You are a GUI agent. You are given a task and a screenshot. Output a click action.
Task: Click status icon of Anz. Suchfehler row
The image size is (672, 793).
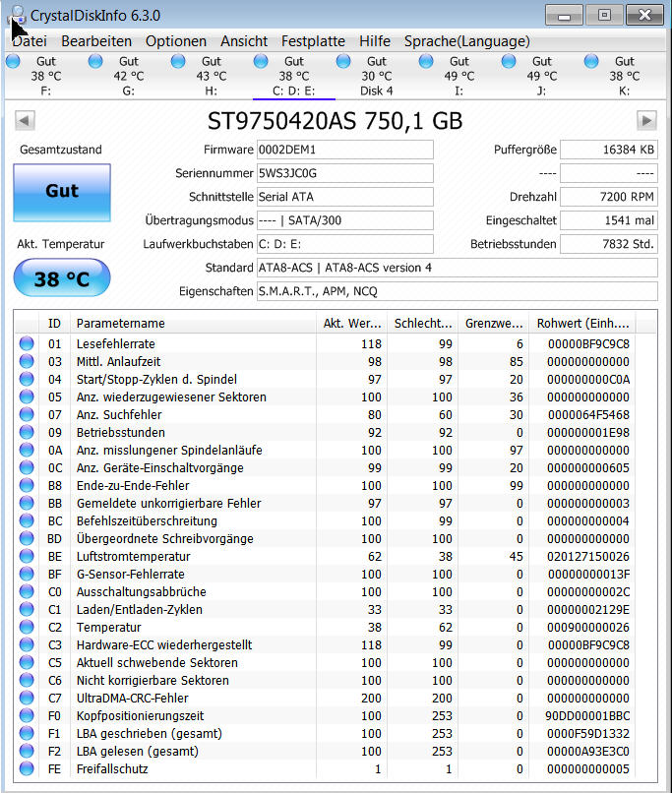pos(27,414)
